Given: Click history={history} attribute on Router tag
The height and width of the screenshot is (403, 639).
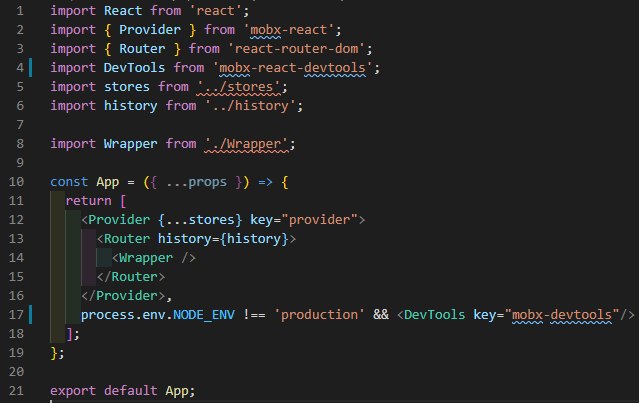Looking at the screenshot, I should tap(223, 238).
